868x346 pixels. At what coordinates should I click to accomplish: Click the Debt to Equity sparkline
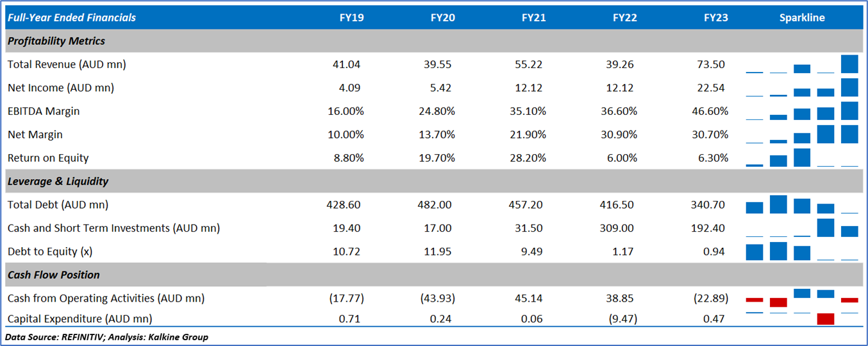pos(802,252)
